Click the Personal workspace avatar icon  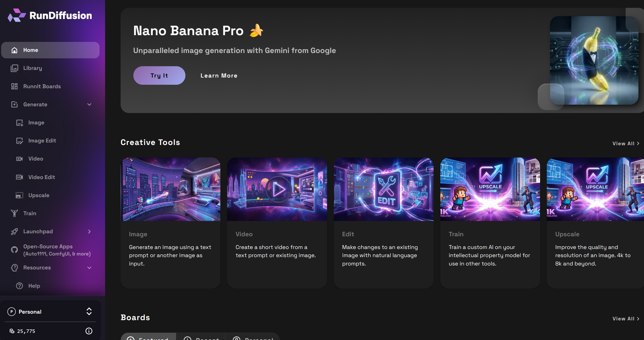point(12,312)
